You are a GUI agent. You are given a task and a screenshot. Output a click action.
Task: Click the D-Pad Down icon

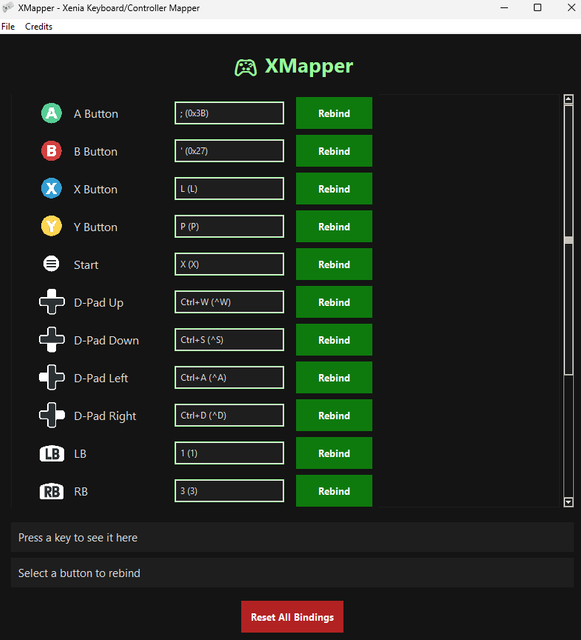tap(51, 340)
